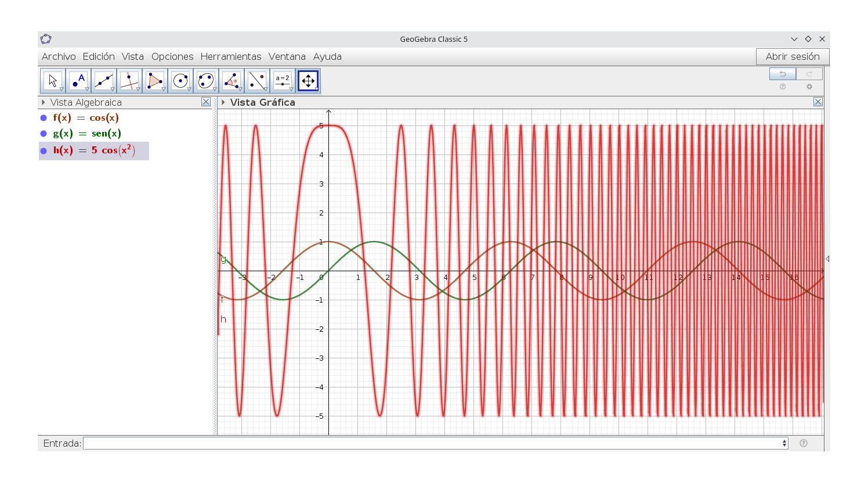Select the Ellipse tool
Image resolution: width=868 pixels, height=496 pixels.
coord(206,81)
